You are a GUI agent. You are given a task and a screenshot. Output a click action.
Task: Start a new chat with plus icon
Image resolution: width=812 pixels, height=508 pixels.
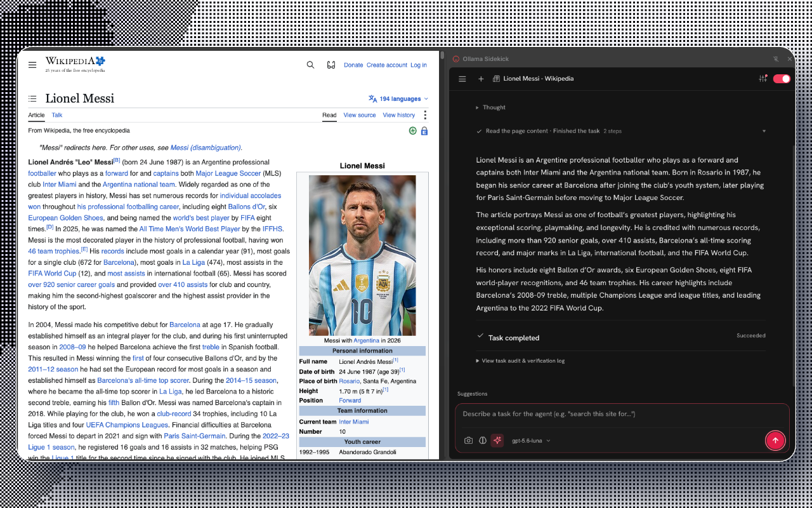481,79
